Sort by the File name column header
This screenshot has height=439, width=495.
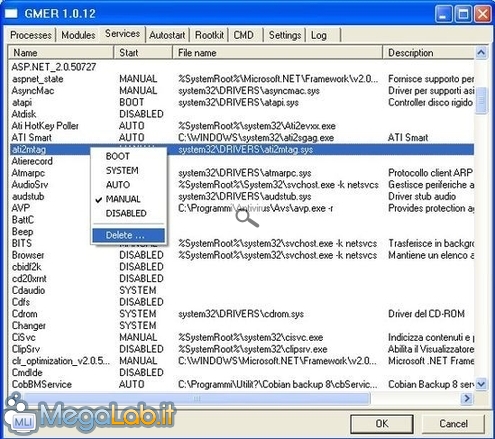pos(277,52)
